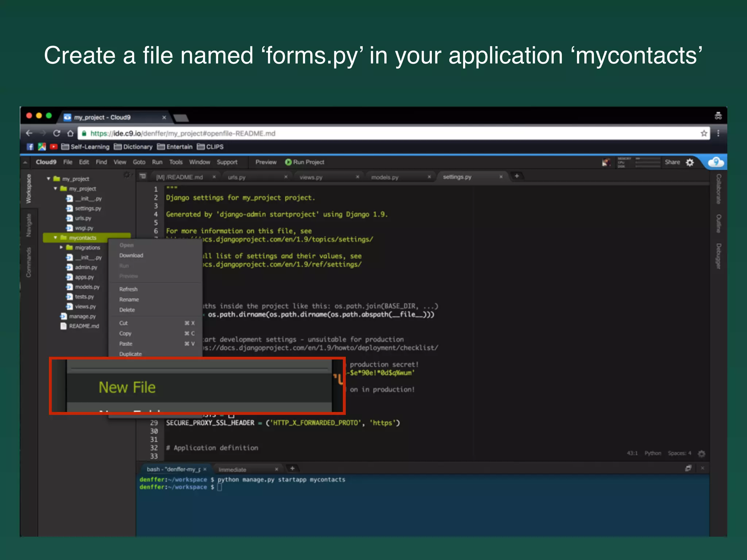Toggle the Debugger side panel
747x560 pixels.
point(718,256)
